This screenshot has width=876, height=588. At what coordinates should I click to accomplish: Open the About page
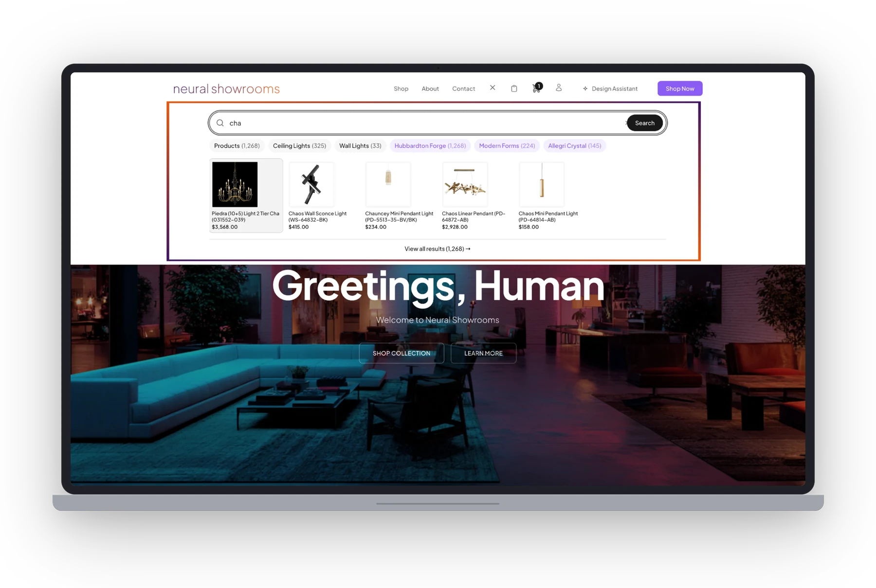[430, 89]
